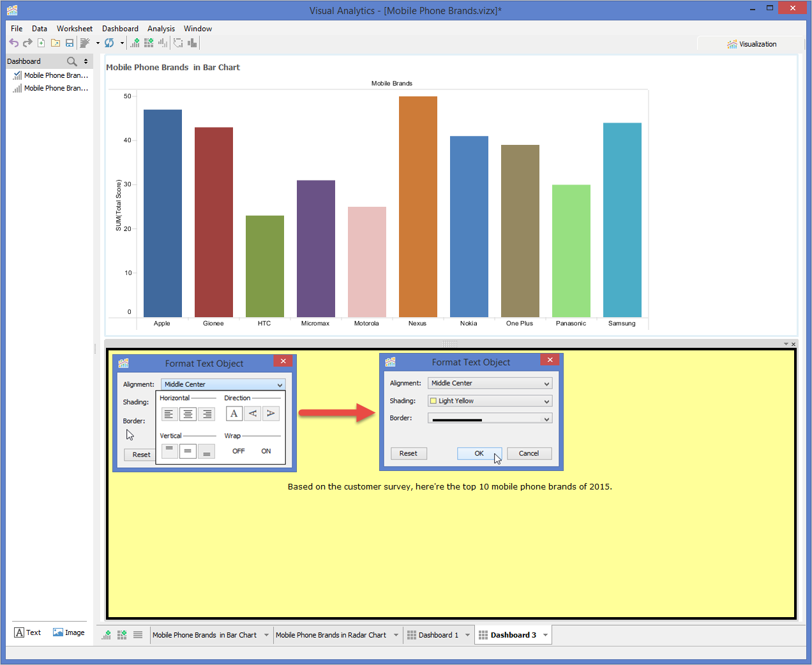
Task: Open the Analysis menu
Action: (x=161, y=29)
